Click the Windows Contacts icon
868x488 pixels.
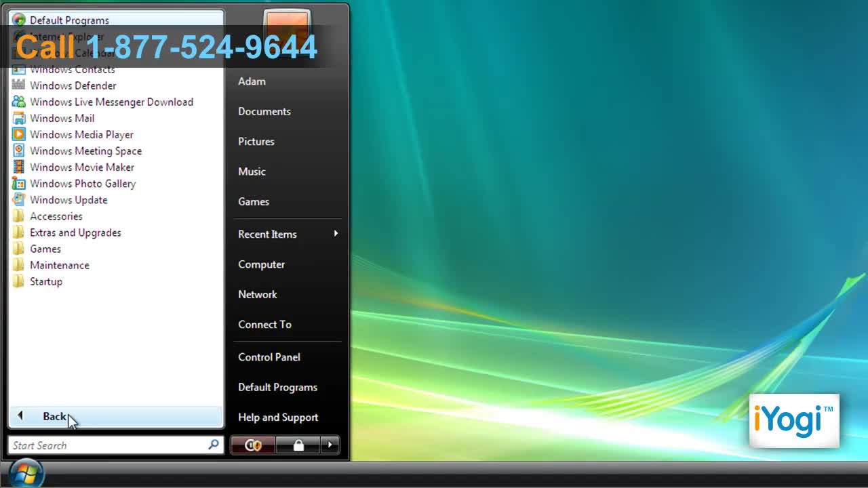(x=19, y=69)
